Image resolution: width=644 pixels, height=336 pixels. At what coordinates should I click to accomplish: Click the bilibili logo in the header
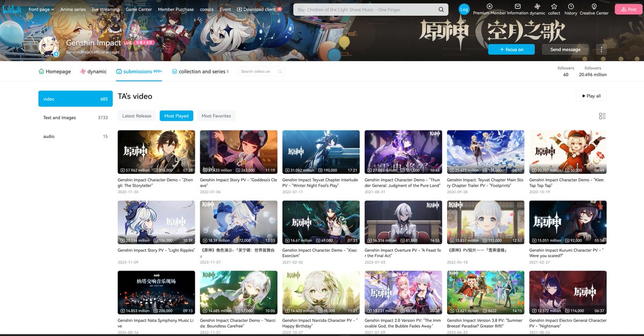point(12,9)
